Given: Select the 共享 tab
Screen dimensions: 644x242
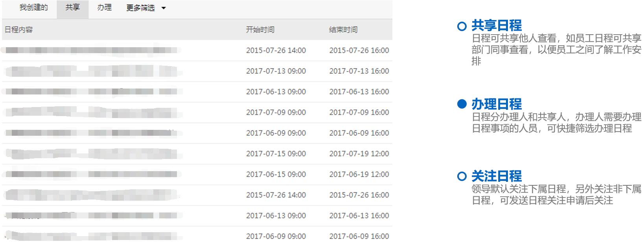Looking at the screenshot, I should tap(72, 7).
